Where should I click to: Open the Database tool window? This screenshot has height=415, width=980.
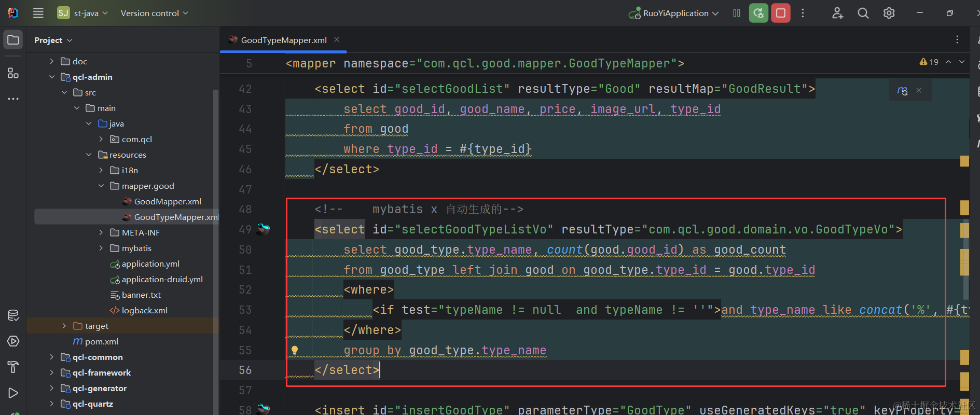coord(13,315)
